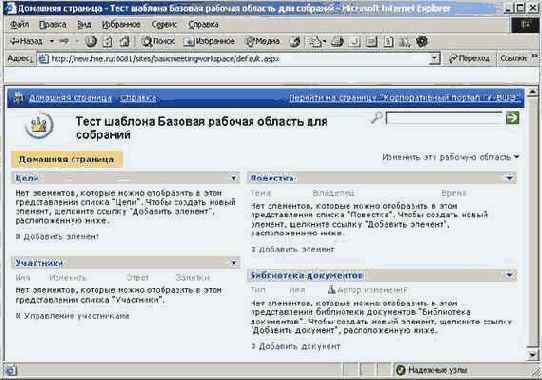Open the Справка menu in menu bar
The height and width of the screenshot is (380, 542).
[x=203, y=25]
